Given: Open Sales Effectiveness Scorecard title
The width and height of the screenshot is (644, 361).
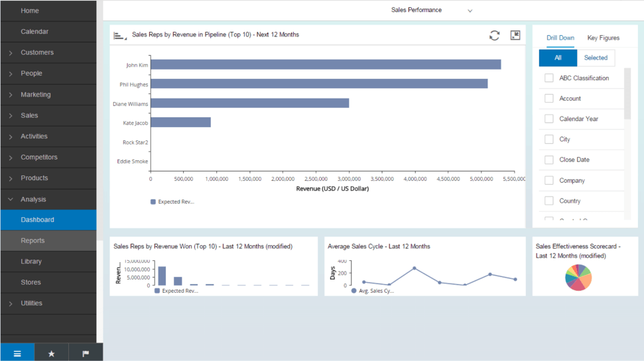Looking at the screenshot, I should 578,251.
